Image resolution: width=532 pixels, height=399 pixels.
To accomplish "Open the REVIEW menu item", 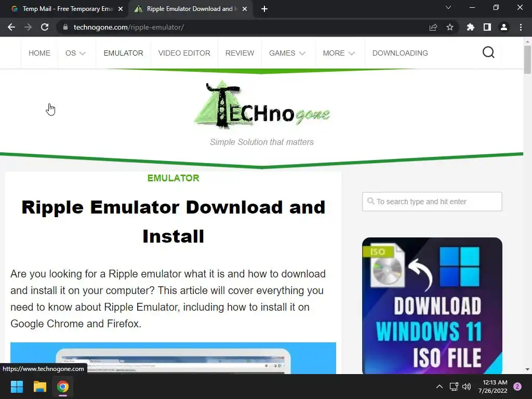I will (x=240, y=53).
